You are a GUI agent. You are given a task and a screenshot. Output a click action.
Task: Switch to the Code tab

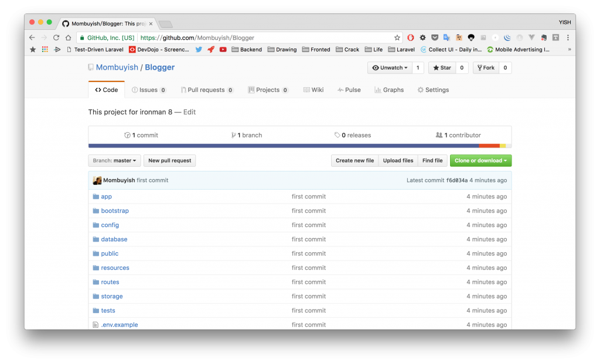[107, 90]
